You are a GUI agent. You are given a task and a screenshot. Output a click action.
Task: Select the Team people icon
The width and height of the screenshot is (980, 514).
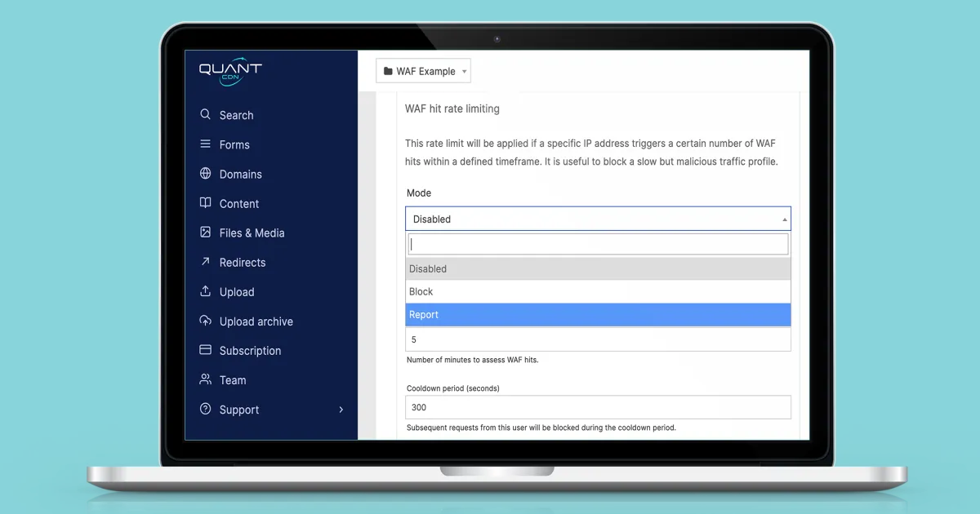point(206,379)
